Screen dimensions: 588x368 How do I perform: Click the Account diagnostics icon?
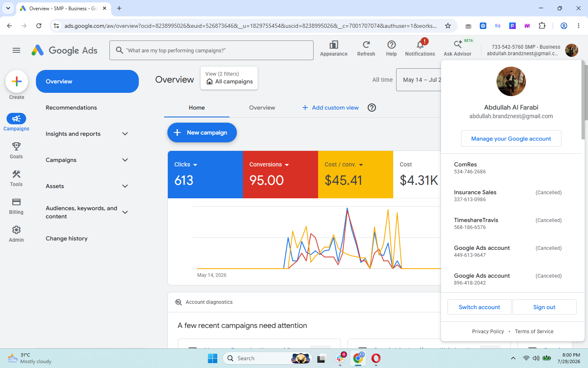(178, 302)
